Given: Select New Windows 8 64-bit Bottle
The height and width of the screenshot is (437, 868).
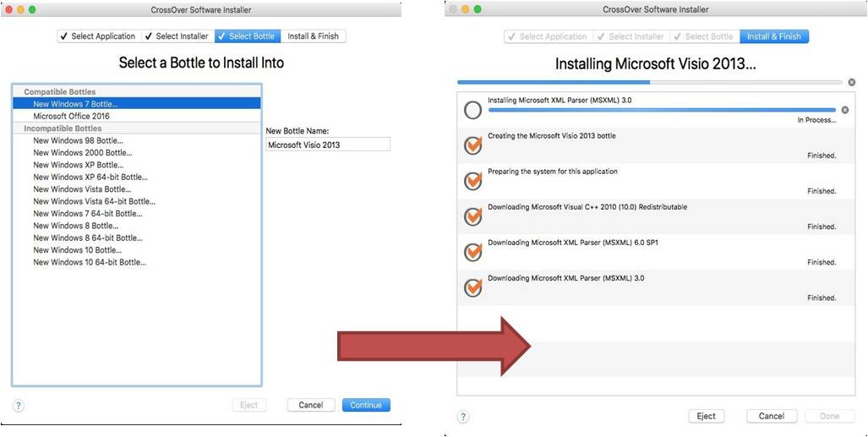Looking at the screenshot, I should [136, 238].
